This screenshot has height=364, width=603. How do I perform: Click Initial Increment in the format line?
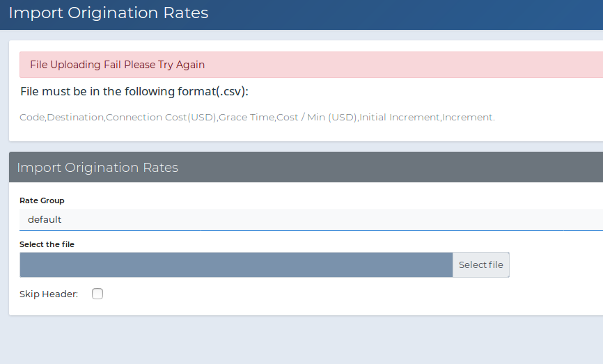pyautogui.click(x=400, y=117)
